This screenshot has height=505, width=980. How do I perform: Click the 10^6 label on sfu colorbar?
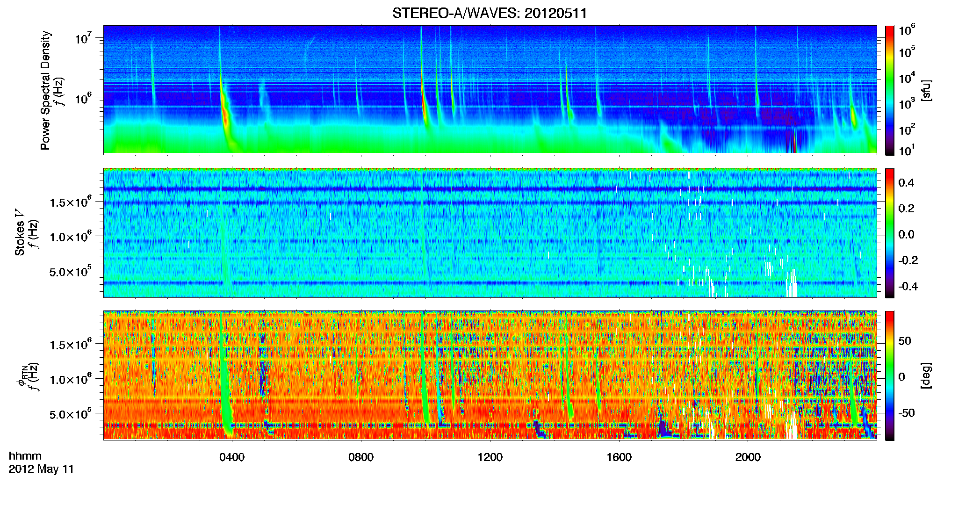tap(907, 30)
